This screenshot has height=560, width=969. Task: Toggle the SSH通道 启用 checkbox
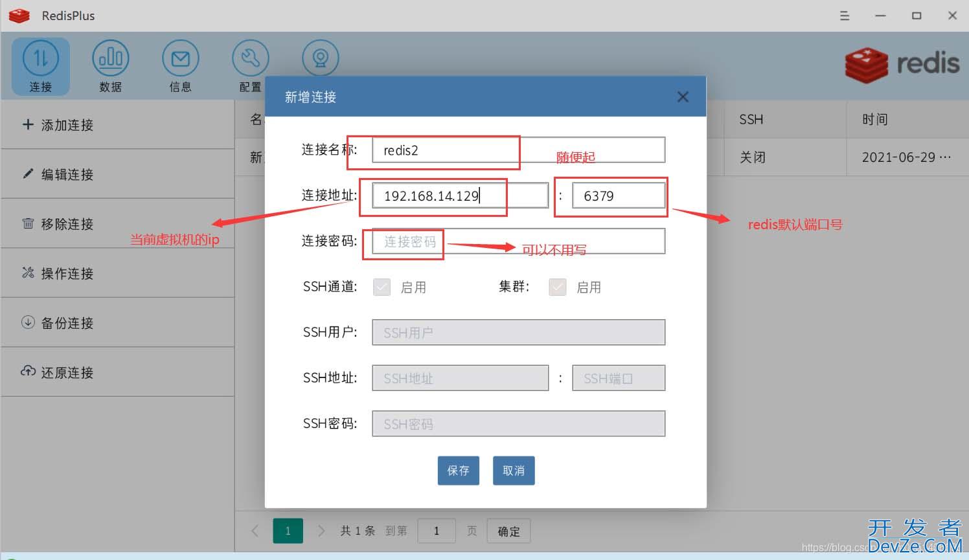pyautogui.click(x=382, y=287)
